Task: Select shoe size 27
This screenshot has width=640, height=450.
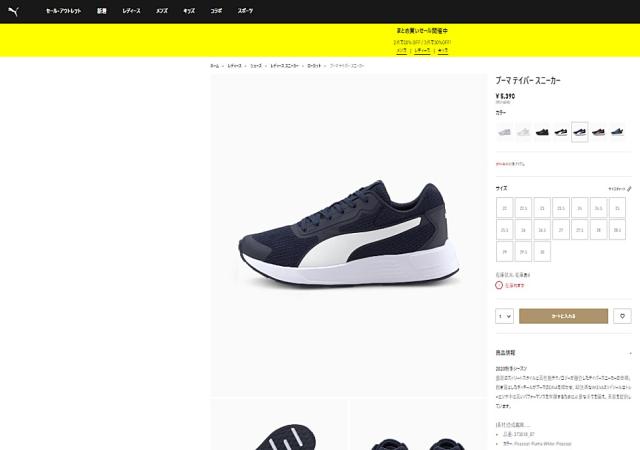Action: (561, 229)
